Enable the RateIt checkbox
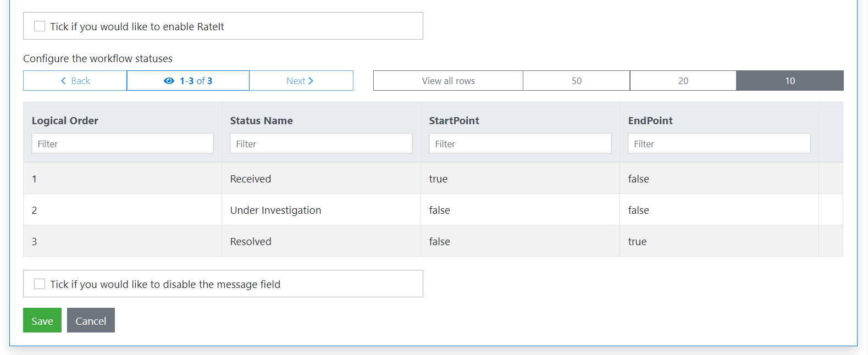 pyautogui.click(x=40, y=26)
